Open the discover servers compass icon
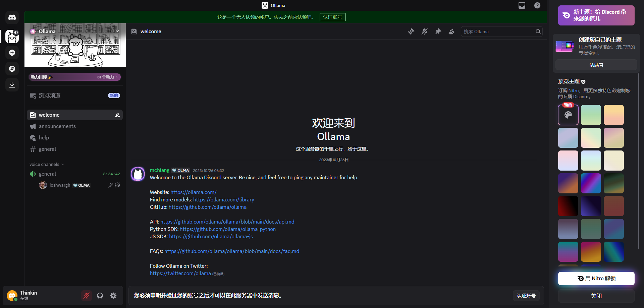The image size is (644, 308). click(x=12, y=69)
